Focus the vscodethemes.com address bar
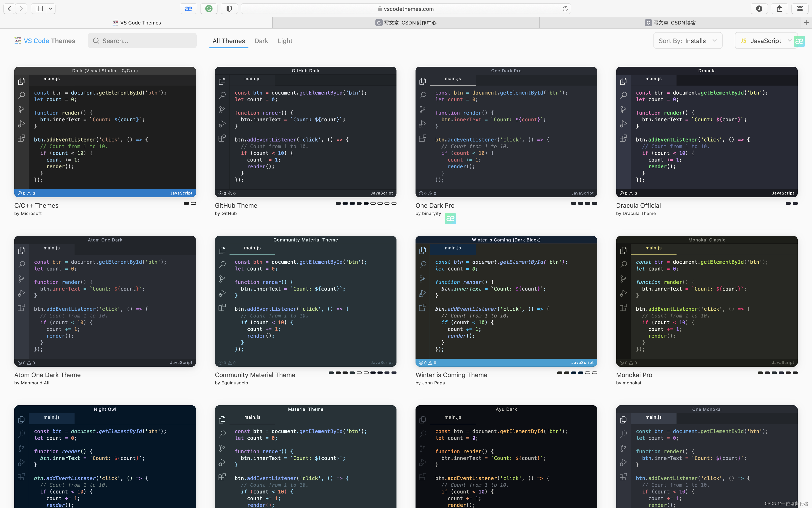The height and width of the screenshot is (508, 812). (x=406, y=9)
